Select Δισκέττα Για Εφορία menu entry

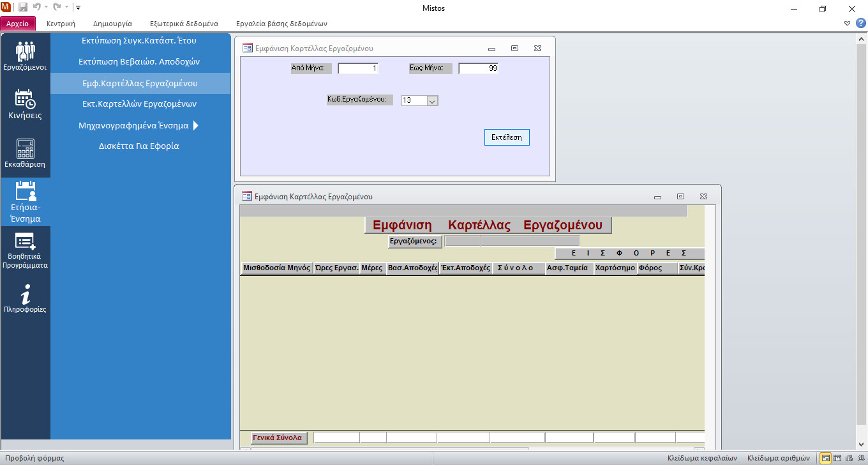pyautogui.click(x=138, y=146)
